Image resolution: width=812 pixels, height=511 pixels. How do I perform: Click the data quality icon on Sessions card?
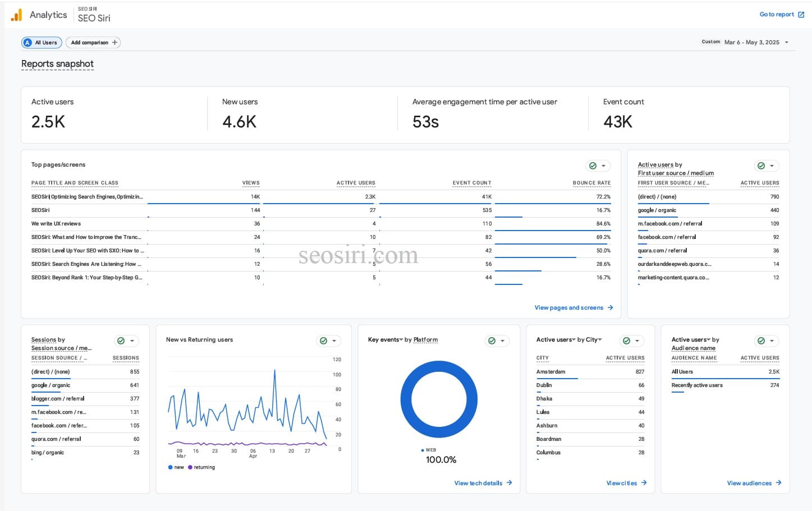(x=121, y=340)
